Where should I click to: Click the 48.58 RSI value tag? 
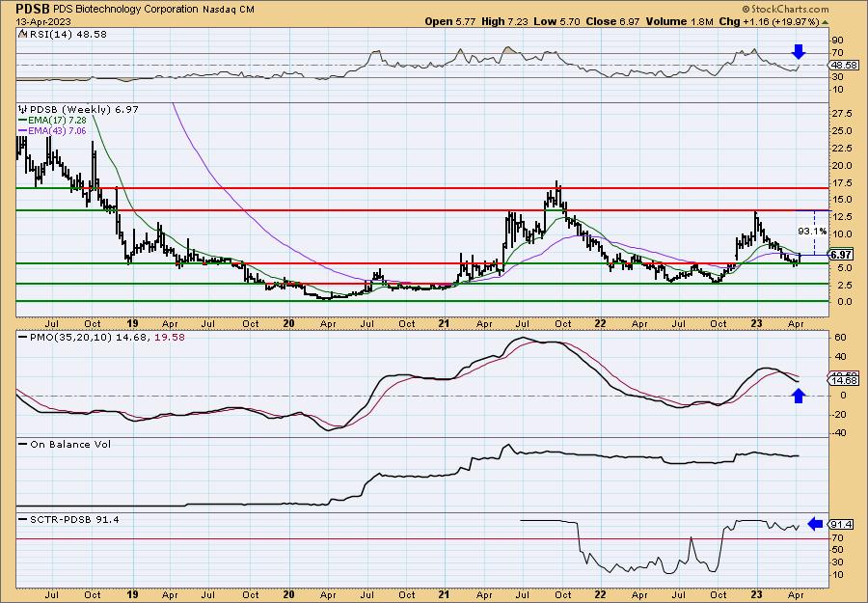click(843, 65)
